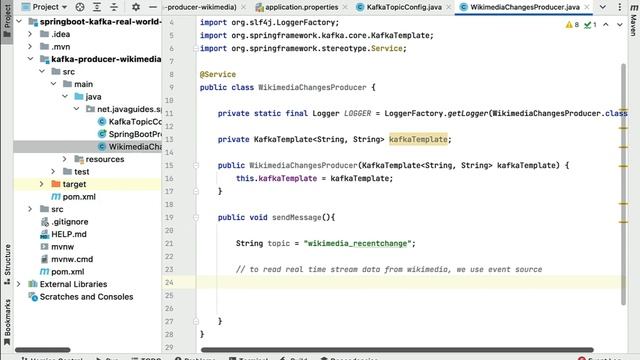Collapse the springboot-kafka-real-world root node

point(19,21)
